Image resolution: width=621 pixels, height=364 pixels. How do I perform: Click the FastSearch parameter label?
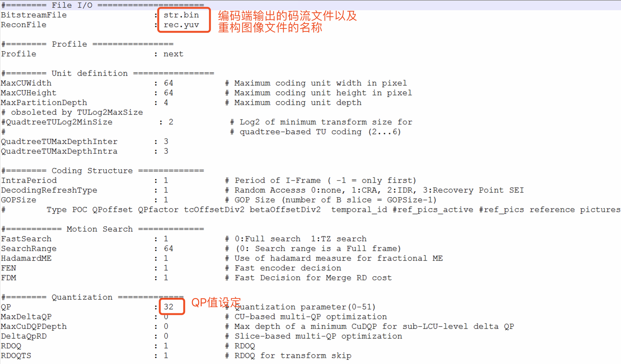(26, 239)
